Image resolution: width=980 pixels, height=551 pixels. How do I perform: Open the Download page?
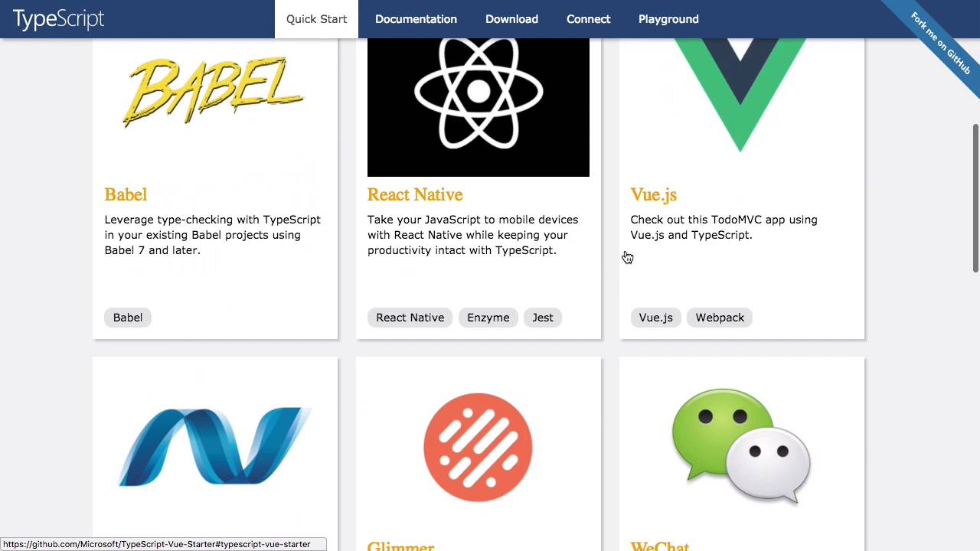pos(511,19)
